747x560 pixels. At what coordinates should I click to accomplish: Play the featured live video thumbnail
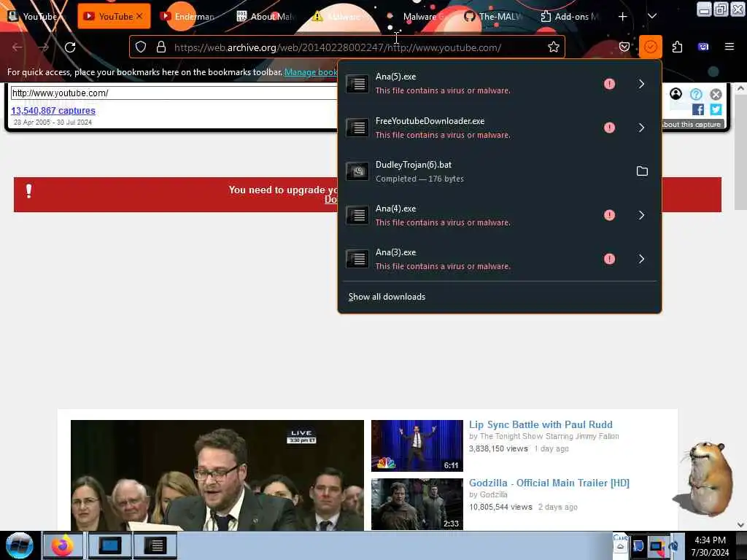(x=217, y=475)
